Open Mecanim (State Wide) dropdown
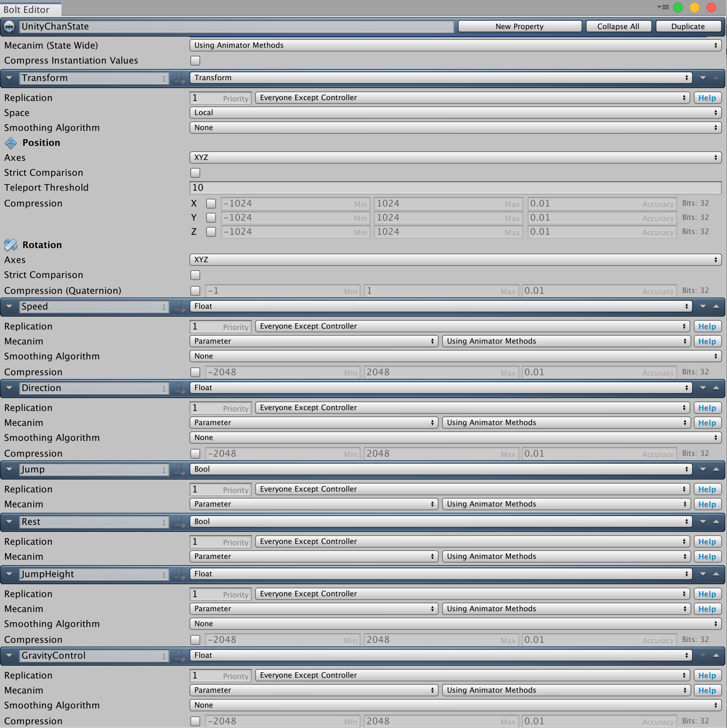Image resolution: width=727 pixels, height=728 pixels. pos(455,45)
